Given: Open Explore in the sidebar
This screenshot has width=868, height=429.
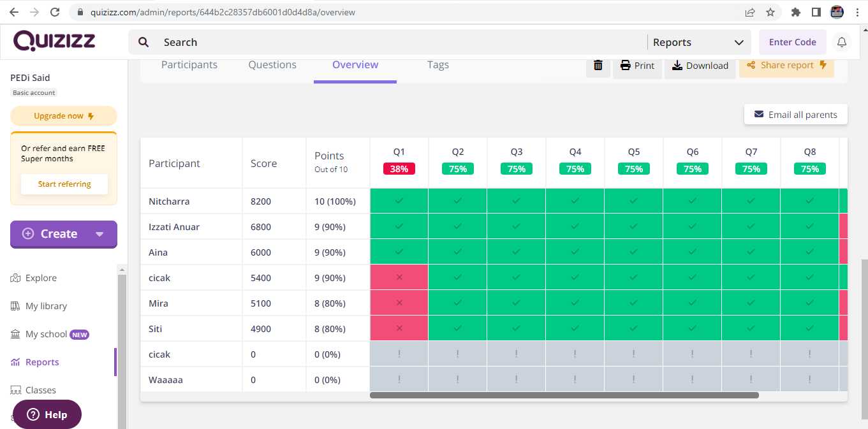Looking at the screenshot, I should [x=41, y=278].
